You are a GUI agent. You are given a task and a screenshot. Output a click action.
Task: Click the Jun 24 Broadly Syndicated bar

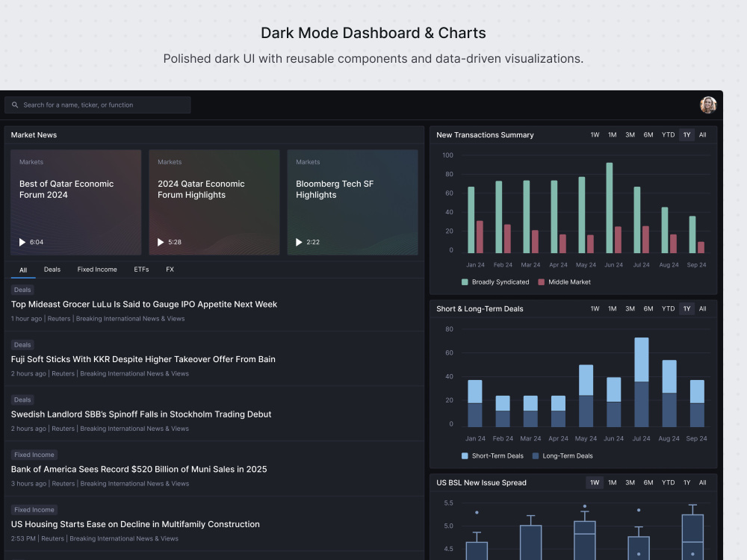point(610,208)
